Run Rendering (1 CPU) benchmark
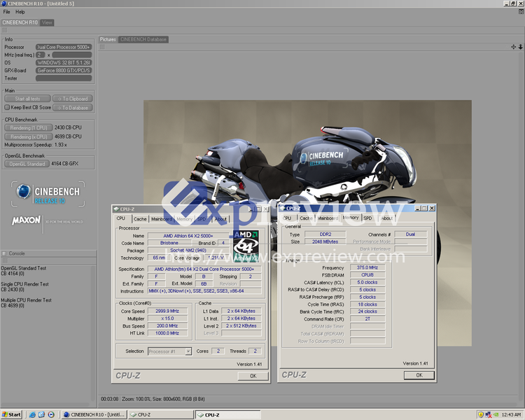This screenshot has height=420, width=525. pos(29,127)
